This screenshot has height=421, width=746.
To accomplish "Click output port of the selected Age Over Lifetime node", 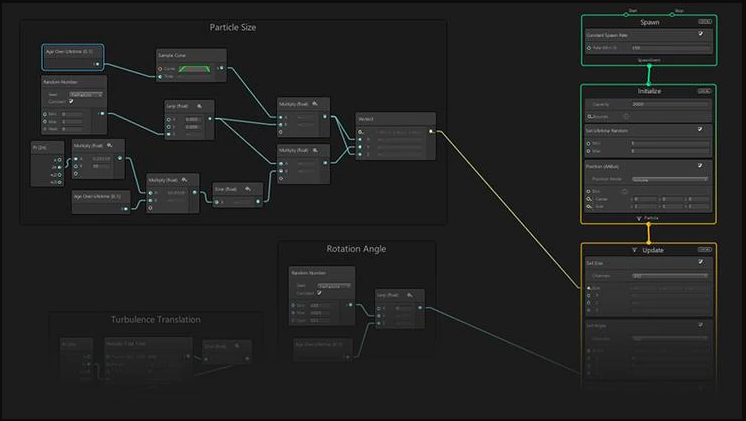I will coord(99,63).
